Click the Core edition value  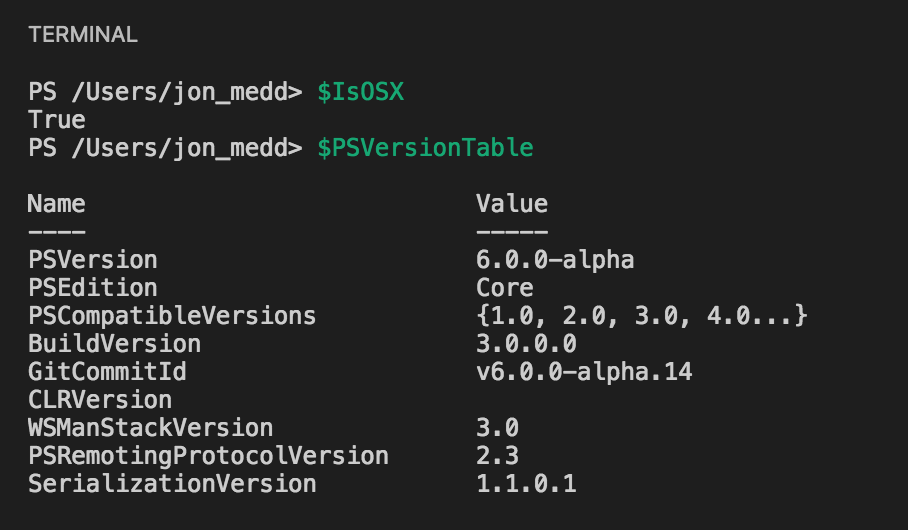coord(504,288)
